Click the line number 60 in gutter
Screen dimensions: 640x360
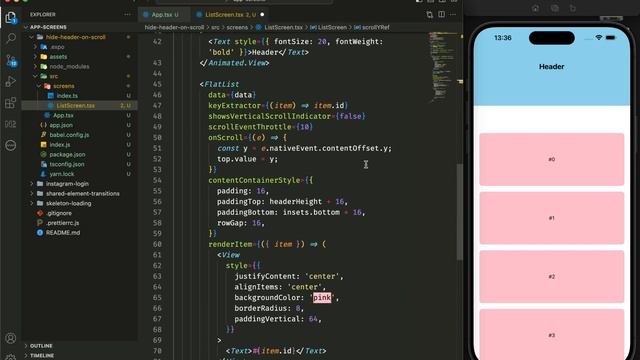(157, 244)
